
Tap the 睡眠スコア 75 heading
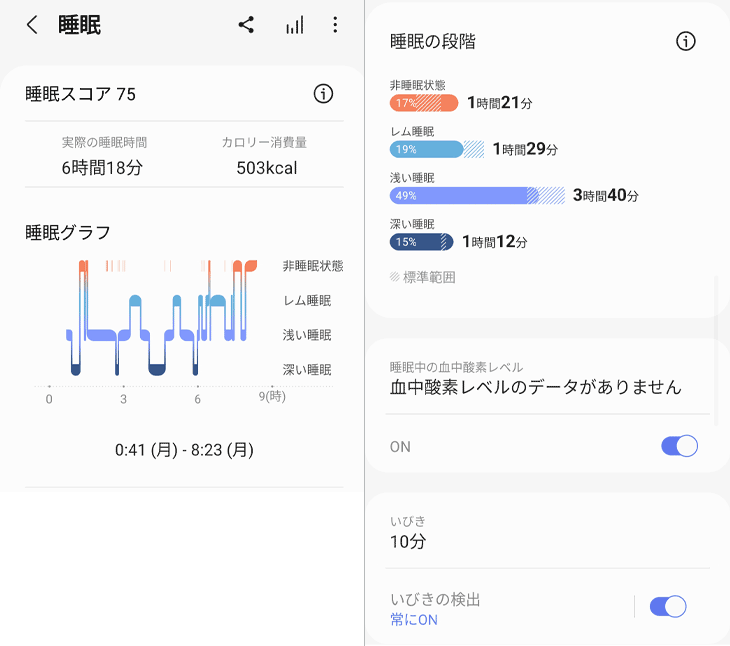[x=80, y=94]
